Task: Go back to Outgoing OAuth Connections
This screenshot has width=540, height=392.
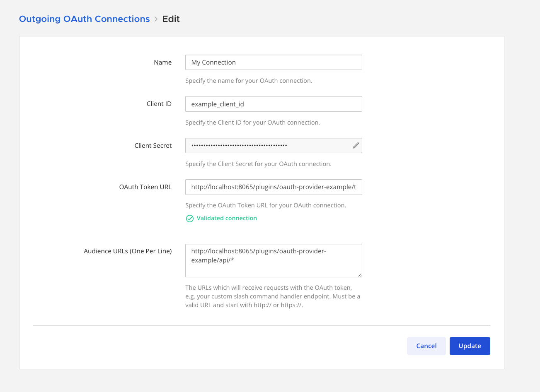Action: click(x=84, y=19)
